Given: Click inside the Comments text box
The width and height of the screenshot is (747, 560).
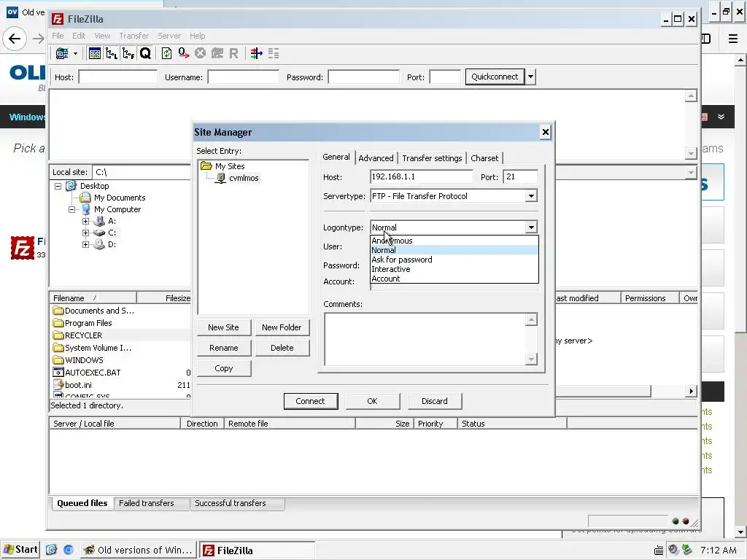Looking at the screenshot, I should [x=425, y=339].
